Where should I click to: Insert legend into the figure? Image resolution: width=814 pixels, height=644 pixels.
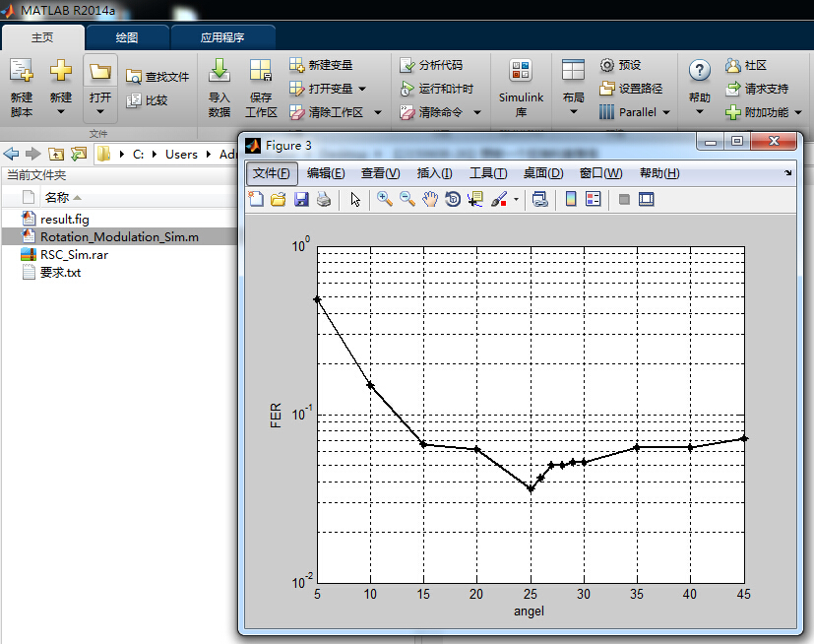coord(593,199)
